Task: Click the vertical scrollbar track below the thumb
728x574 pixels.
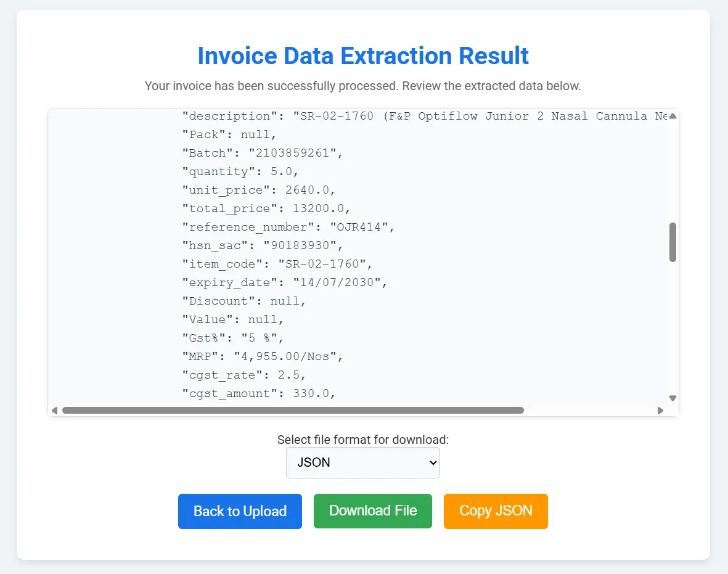Action: point(672,327)
